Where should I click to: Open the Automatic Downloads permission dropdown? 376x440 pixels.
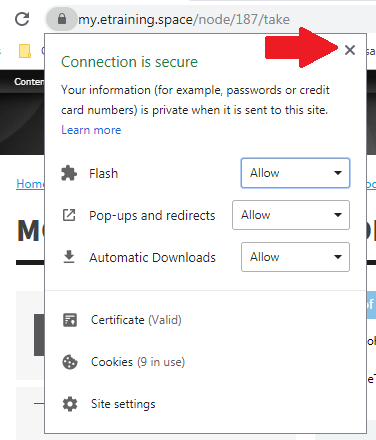295,257
